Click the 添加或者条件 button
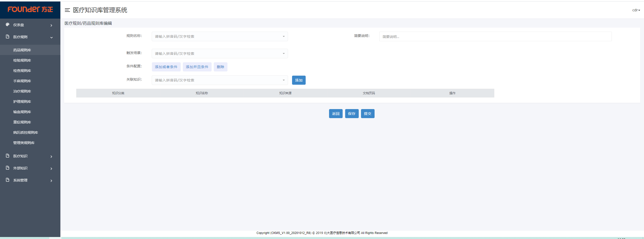This screenshot has height=239, width=644. [166, 67]
